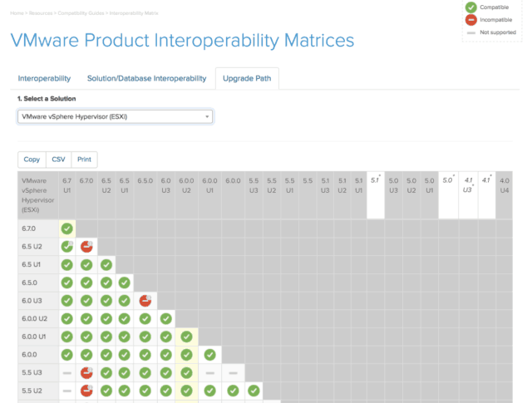Click the green Compatible icon in the legend
Viewport: 532px width, 403px height.
click(x=471, y=7)
